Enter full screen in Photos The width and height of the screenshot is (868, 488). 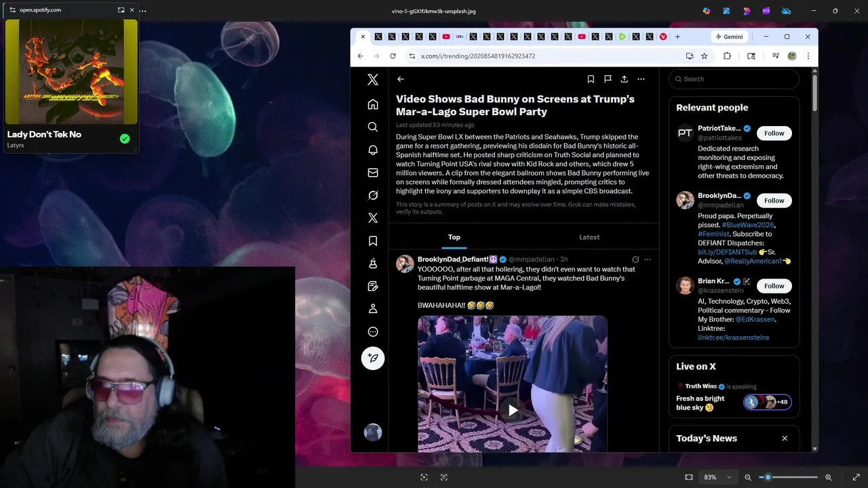pos(856,477)
